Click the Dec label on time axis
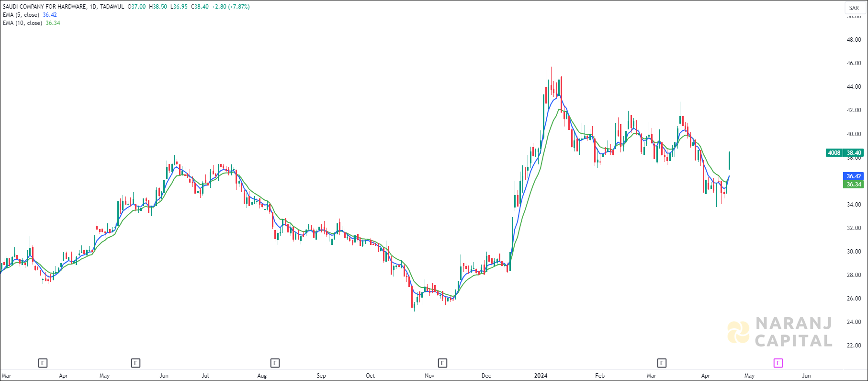868x381 pixels. pyautogui.click(x=486, y=376)
